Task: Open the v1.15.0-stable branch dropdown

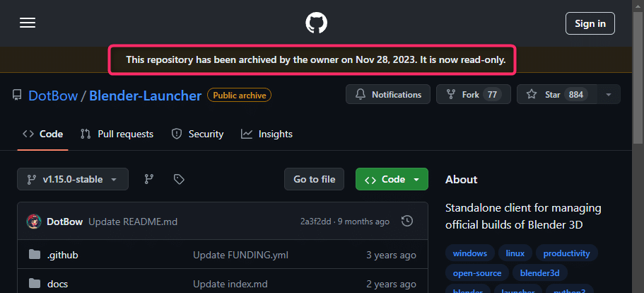Action: (73, 179)
